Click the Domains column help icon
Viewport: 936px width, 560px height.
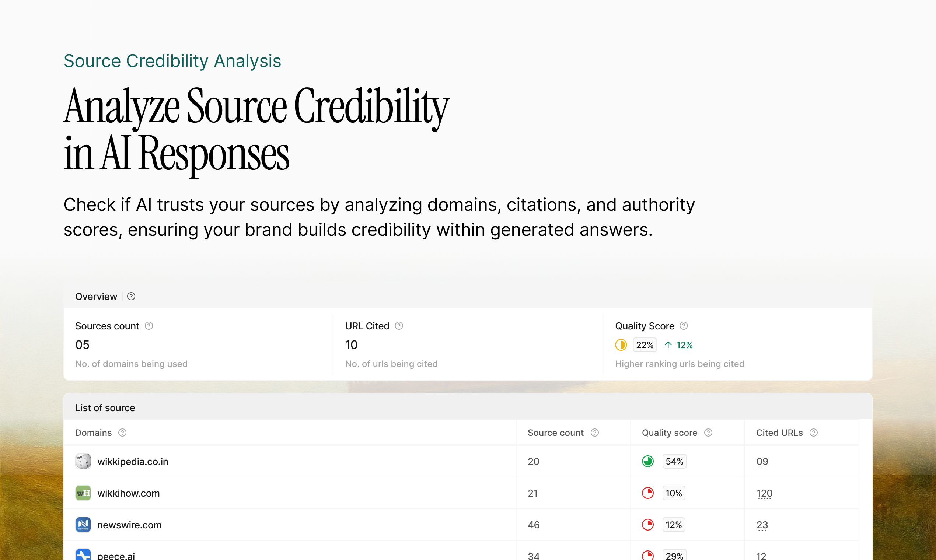(x=122, y=433)
